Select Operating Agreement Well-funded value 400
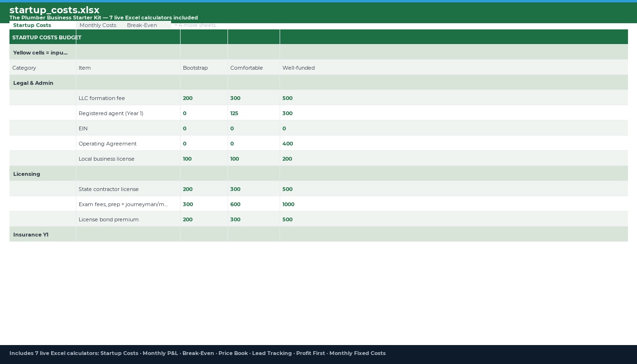637x364 pixels. pos(454,143)
